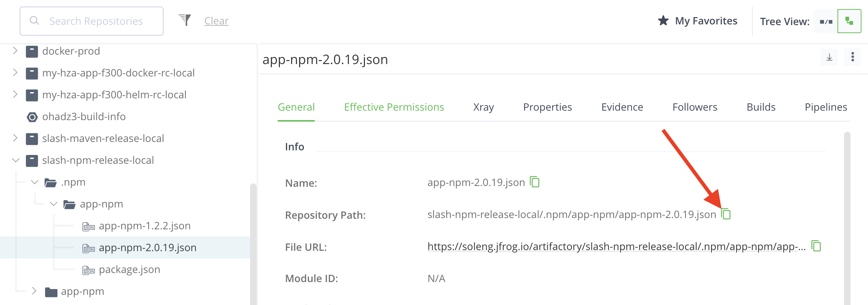Click the app-npm-2.0.19.json file icon
868x305 pixels.
click(89, 249)
